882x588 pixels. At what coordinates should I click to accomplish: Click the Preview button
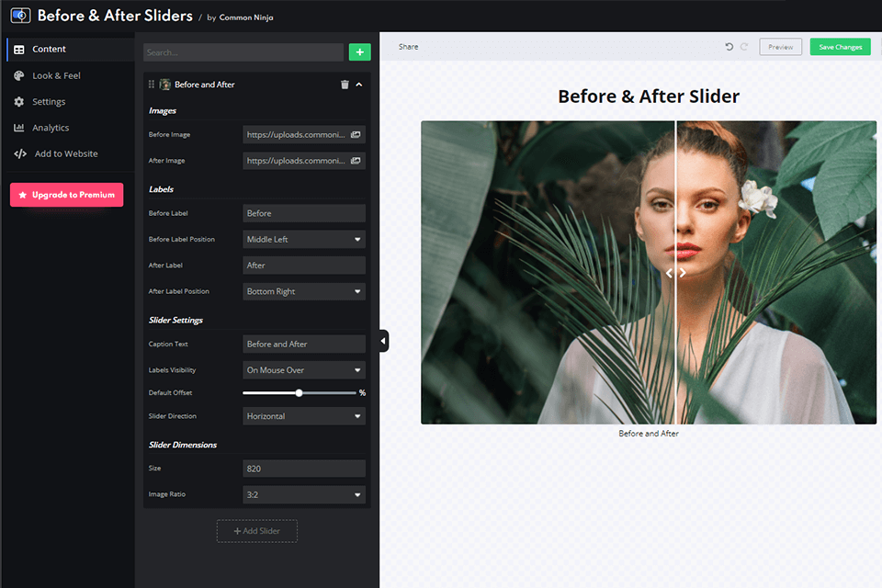click(x=780, y=47)
